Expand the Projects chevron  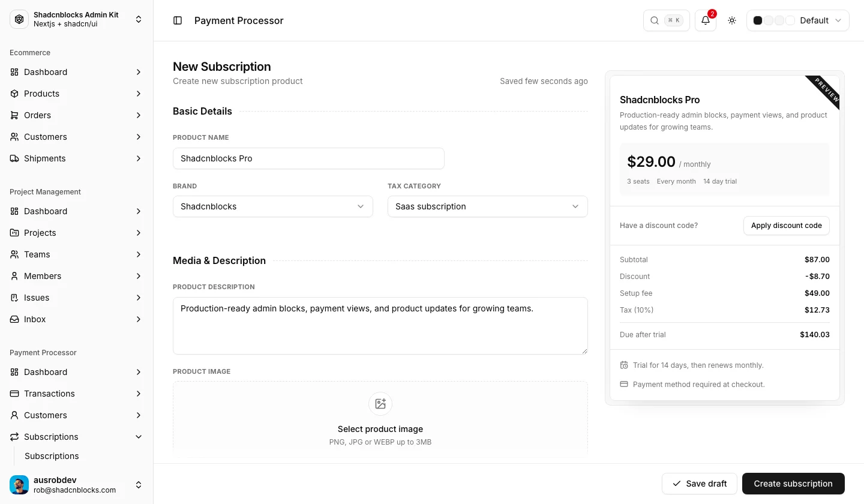[139, 233]
